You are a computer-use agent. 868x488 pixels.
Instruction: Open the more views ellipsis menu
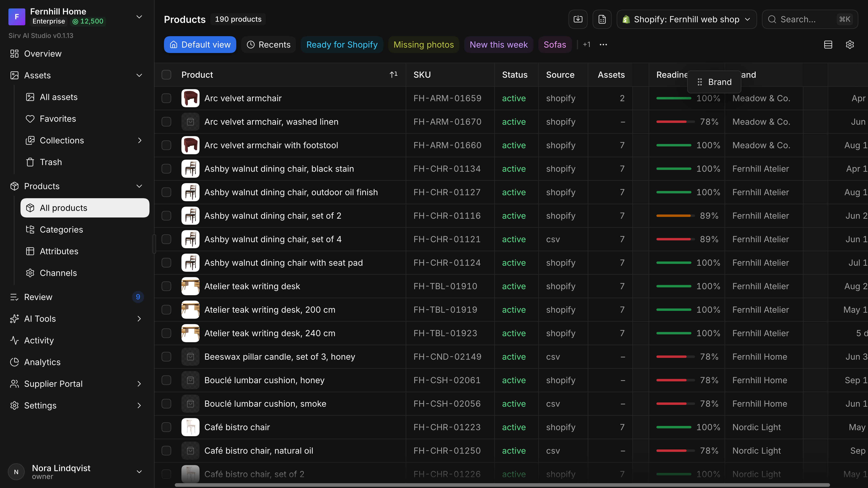[603, 44]
